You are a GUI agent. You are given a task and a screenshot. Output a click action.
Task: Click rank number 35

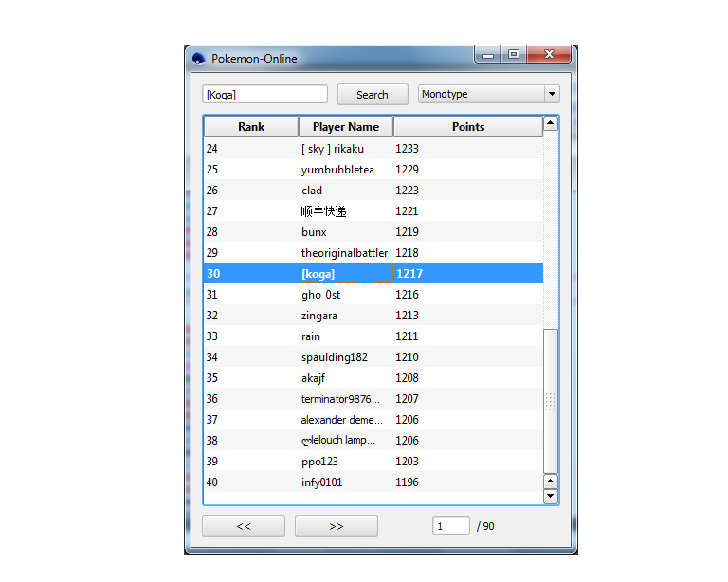tap(211, 378)
